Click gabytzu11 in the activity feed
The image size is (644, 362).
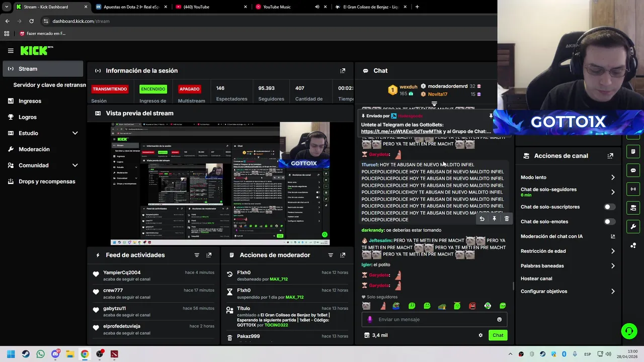coord(114,308)
